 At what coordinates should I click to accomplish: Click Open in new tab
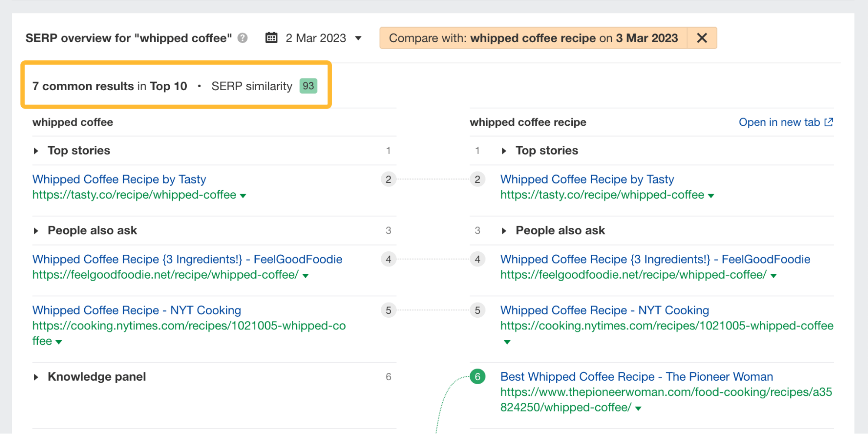(x=777, y=122)
